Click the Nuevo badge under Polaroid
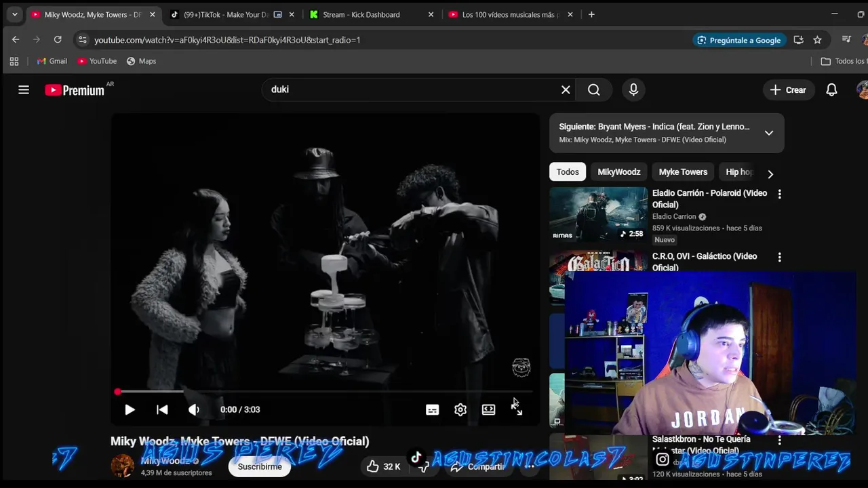This screenshot has width=868, height=488. tap(665, 240)
